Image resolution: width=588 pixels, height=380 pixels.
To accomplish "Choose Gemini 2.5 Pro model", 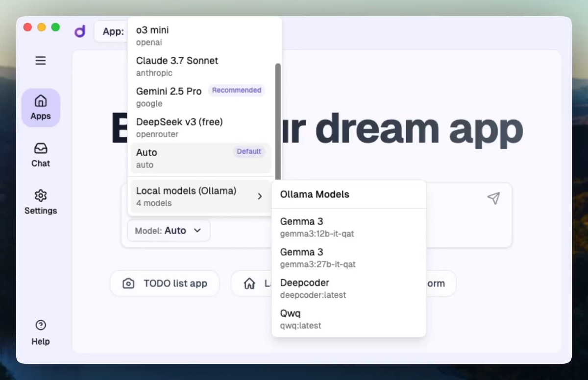I will click(201, 96).
